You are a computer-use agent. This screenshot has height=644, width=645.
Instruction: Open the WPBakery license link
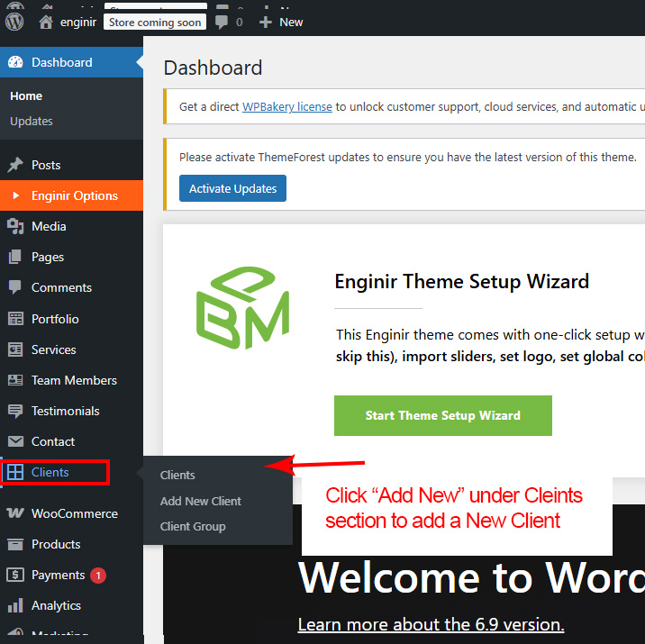pyautogui.click(x=286, y=106)
